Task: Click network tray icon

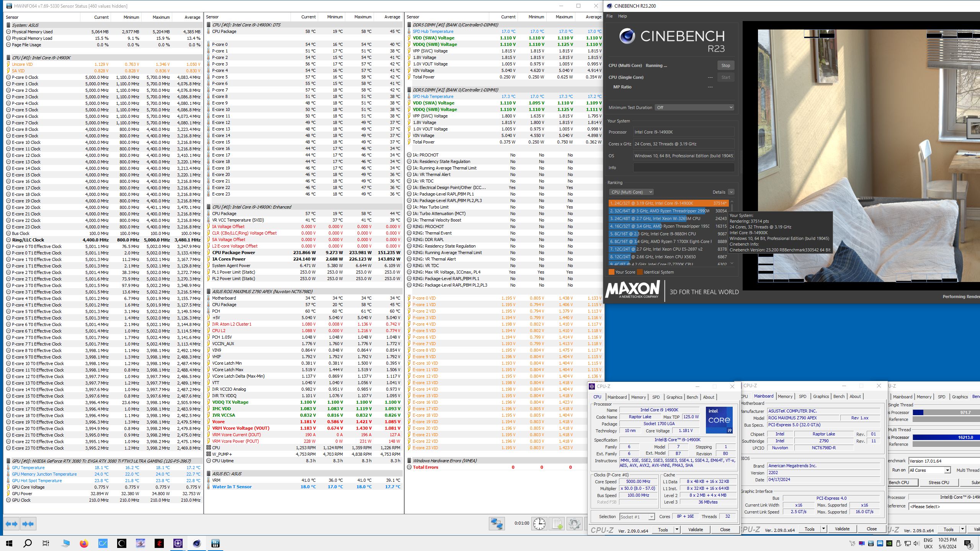Action: click(907, 543)
